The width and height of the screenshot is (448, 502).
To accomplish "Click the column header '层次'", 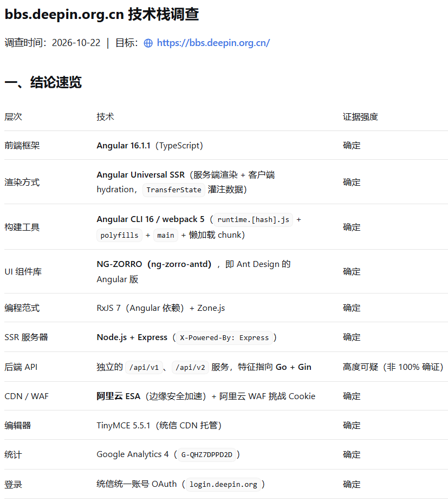I will pos(13,117).
